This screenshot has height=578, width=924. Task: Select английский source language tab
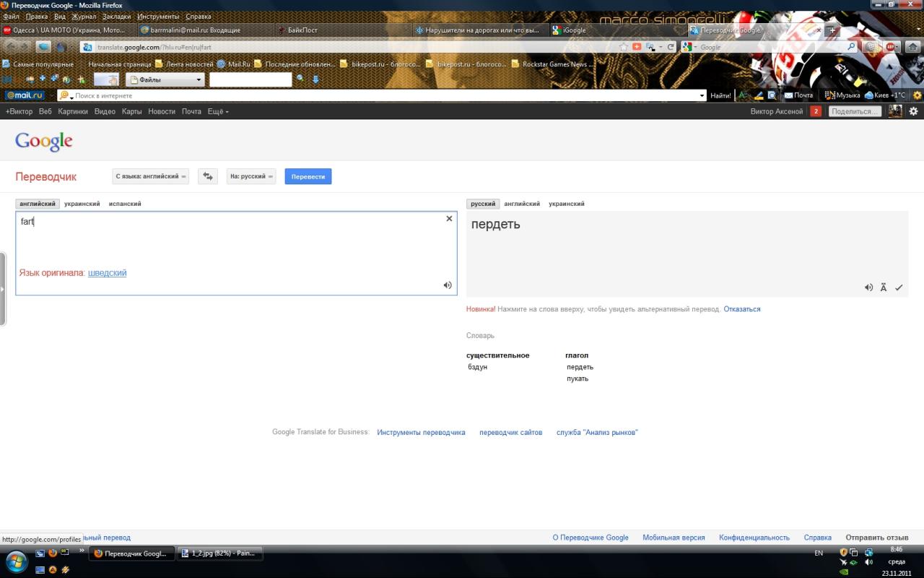click(x=37, y=204)
